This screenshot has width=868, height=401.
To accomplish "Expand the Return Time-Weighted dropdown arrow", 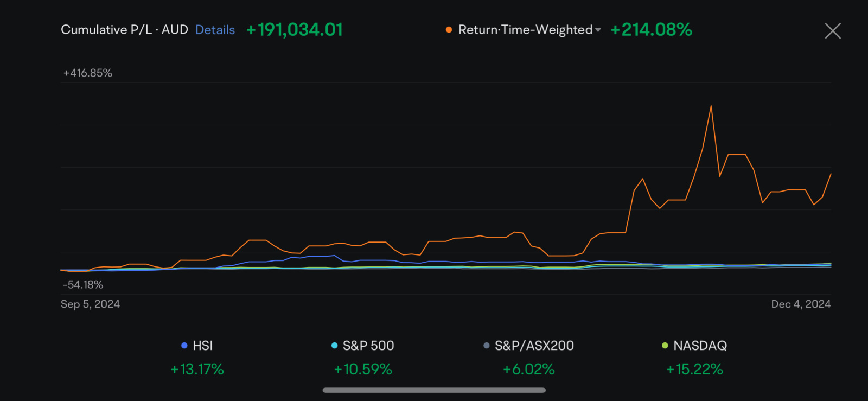I will coord(598,30).
